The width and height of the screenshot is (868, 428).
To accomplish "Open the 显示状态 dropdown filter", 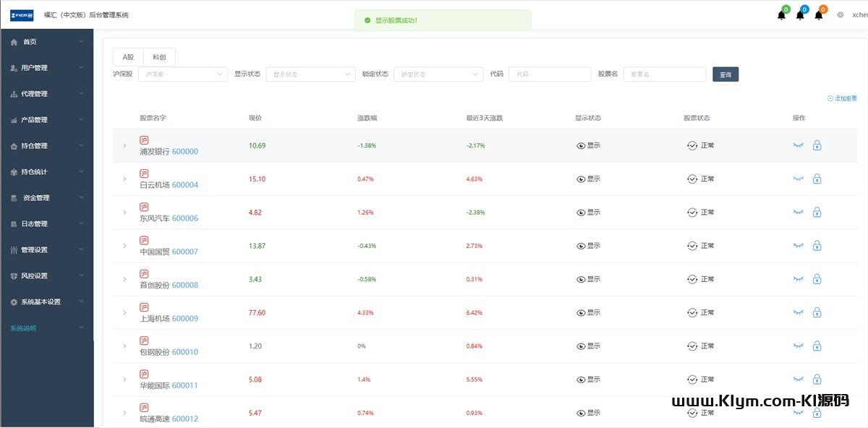I will [x=310, y=74].
